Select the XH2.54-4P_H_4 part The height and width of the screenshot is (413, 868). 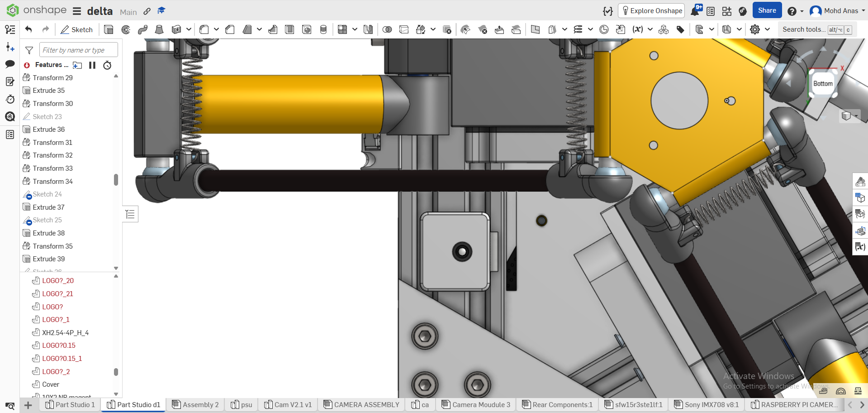point(65,333)
